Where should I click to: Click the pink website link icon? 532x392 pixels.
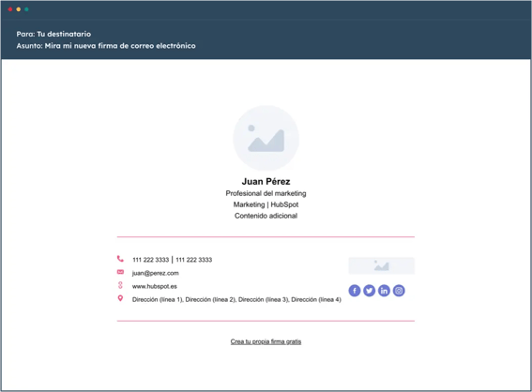pos(120,285)
